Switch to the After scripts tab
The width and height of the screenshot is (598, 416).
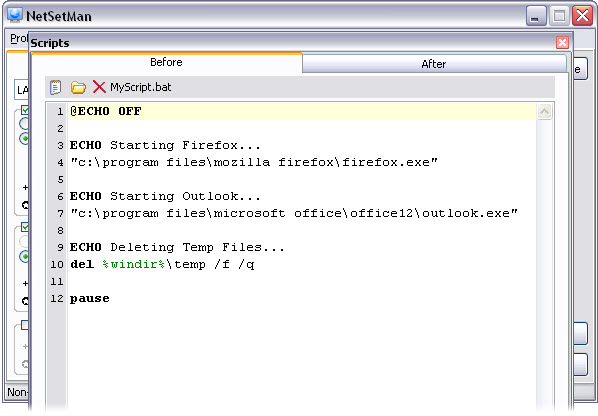click(x=434, y=64)
